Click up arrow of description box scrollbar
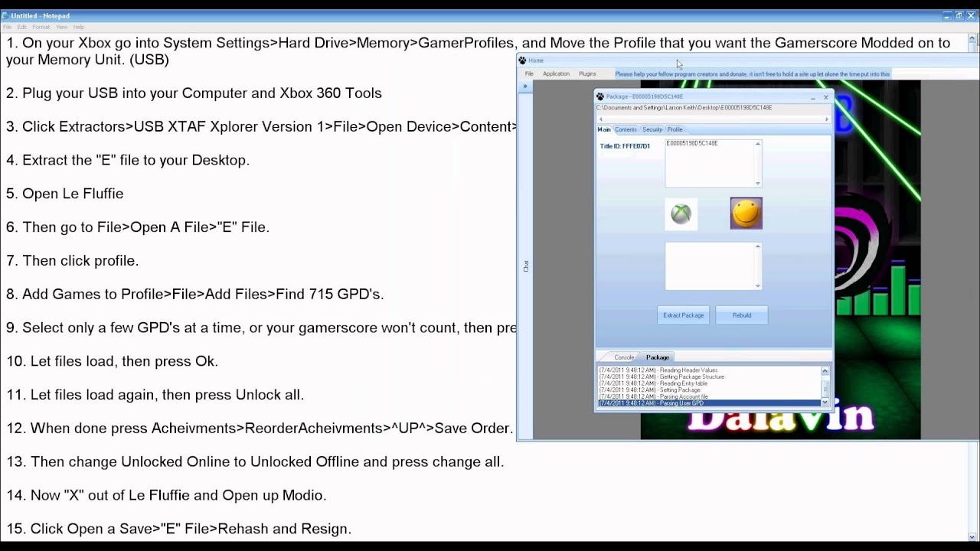This screenshot has width=980, height=551. [758, 246]
